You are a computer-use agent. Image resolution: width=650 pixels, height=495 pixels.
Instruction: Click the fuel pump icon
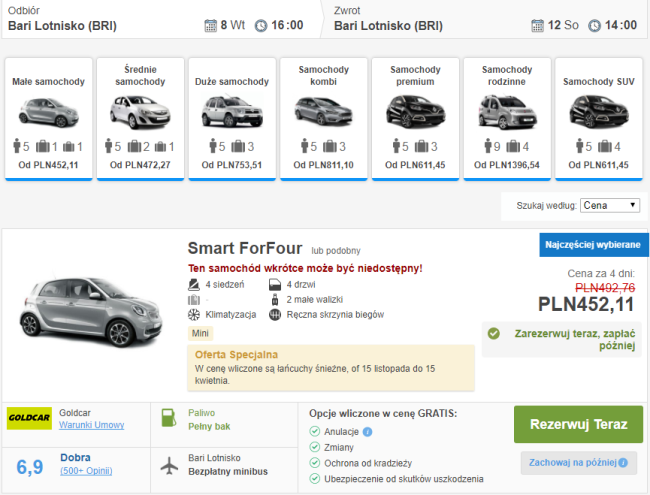168,417
